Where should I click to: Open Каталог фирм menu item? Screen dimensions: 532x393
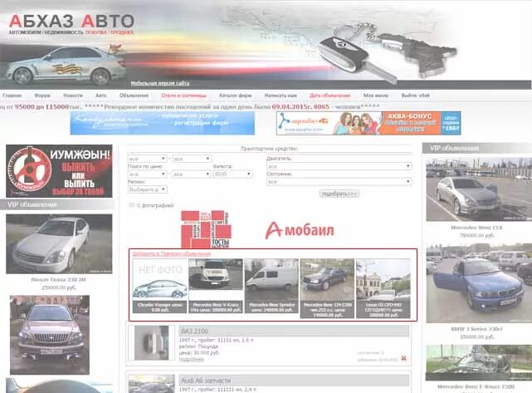[236, 96]
